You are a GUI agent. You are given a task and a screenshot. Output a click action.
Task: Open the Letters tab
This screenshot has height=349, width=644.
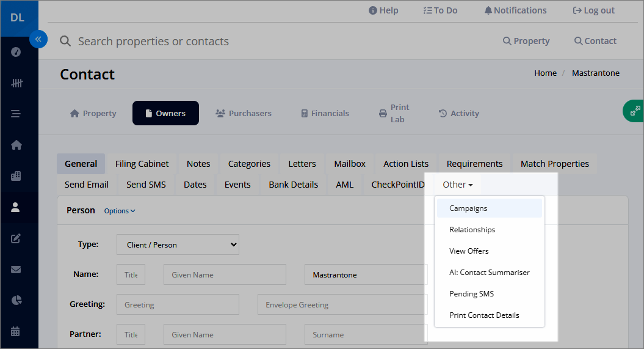click(302, 164)
